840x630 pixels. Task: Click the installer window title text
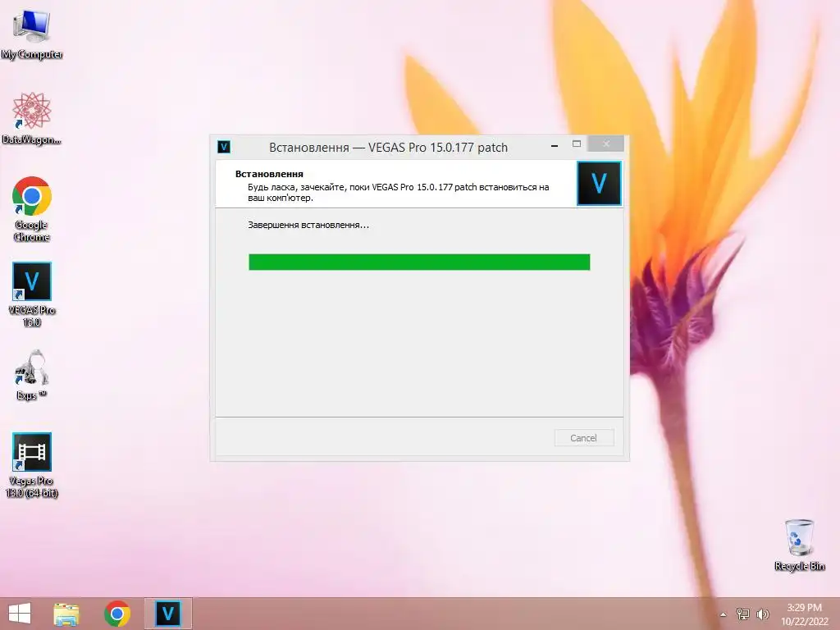tap(388, 148)
